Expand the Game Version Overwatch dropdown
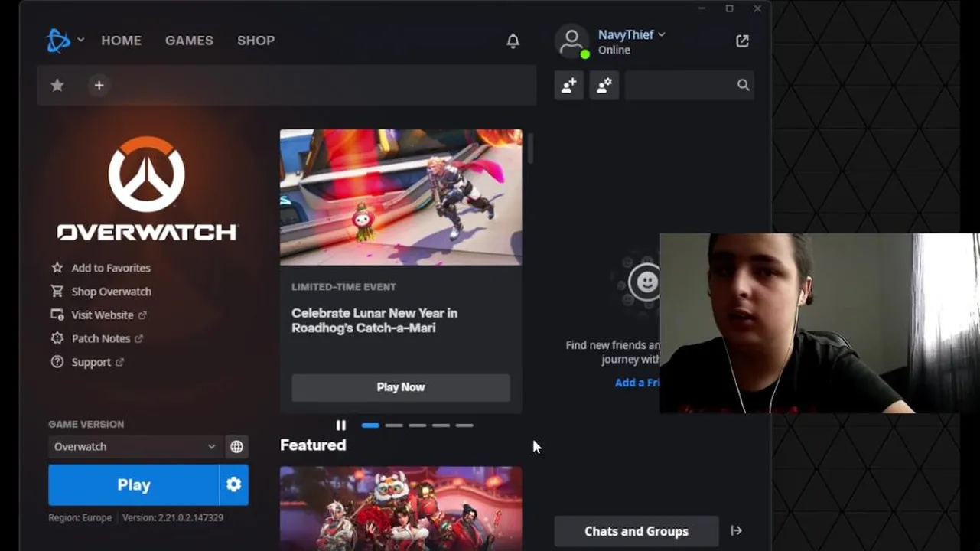Image resolution: width=980 pixels, height=551 pixels. (135, 447)
